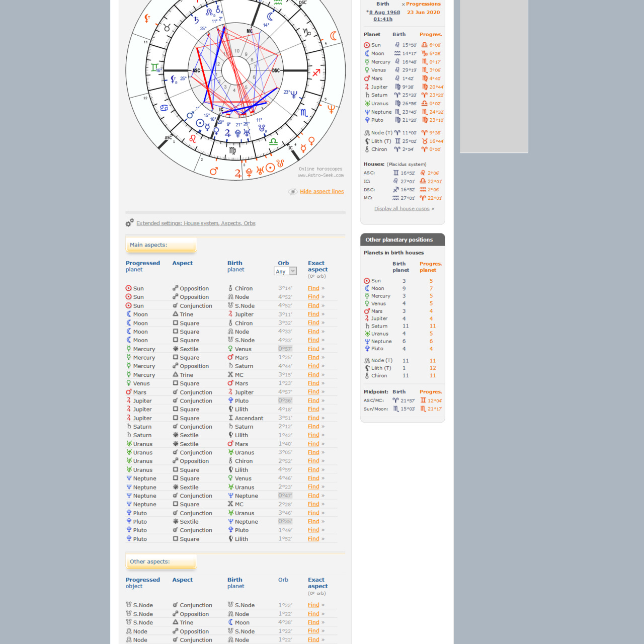
Task: Find exact Moon Trine Jupiter aspect
Action: (x=313, y=314)
